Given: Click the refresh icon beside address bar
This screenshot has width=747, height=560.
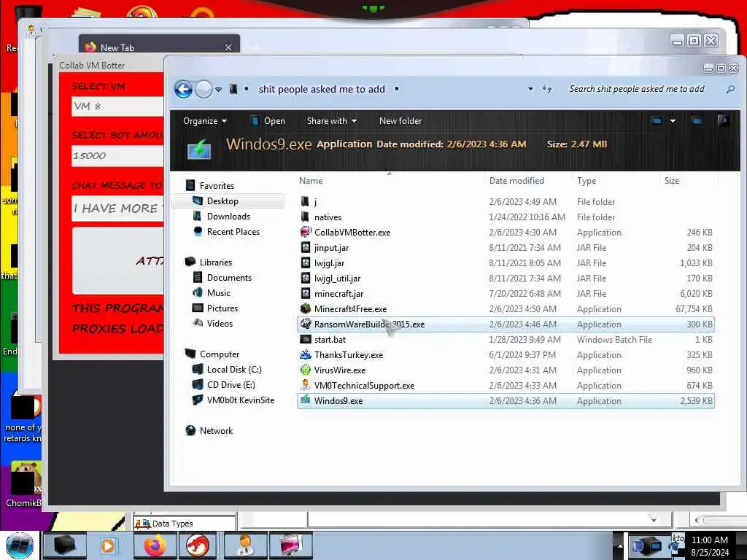Looking at the screenshot, I should point(547,89).
